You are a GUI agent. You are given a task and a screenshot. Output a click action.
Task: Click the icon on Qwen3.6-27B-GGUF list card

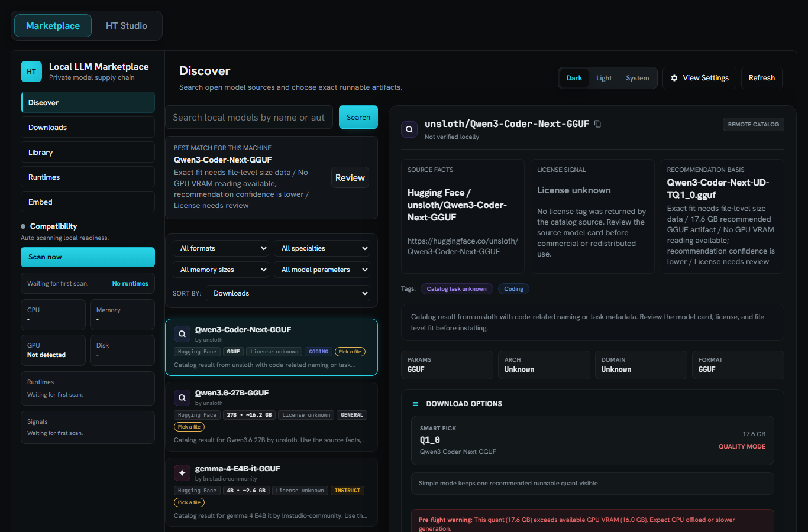(182, 397)
